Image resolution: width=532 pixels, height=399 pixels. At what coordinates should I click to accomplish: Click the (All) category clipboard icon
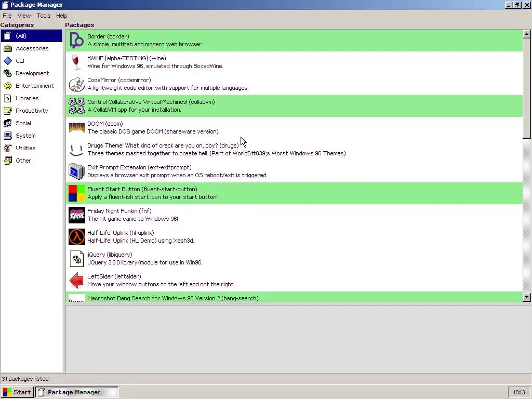coord(7,36)
